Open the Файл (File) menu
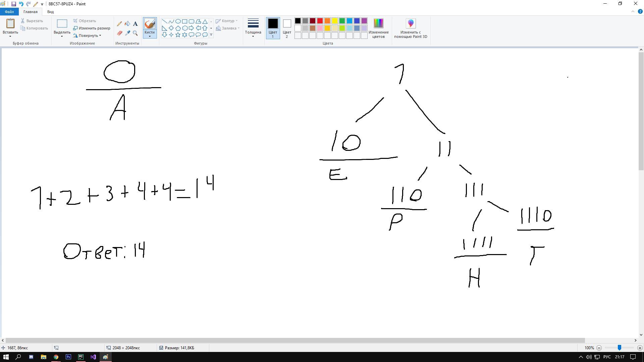This screenshot has width=644, height=362. tap(9, 11)
